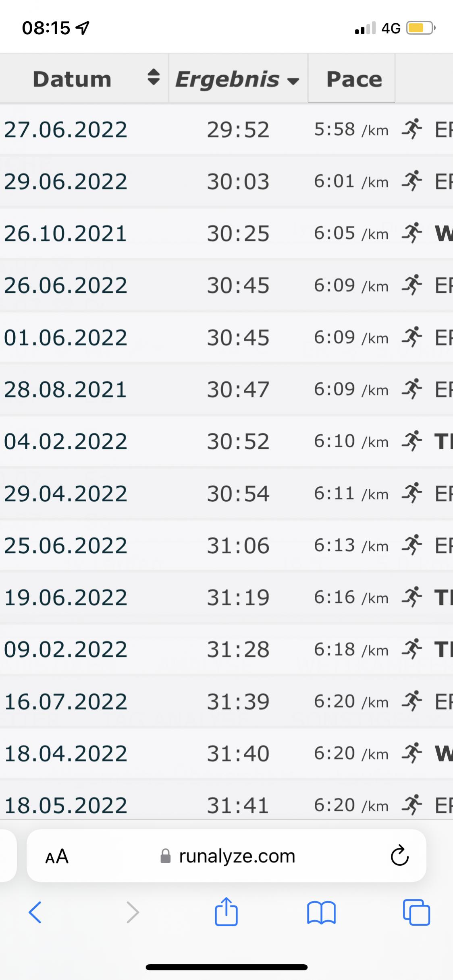Screen dimensions: 453x980
Task: Sort table by Datum column arrows
Action: pyautogui.click(x=153, y=78)
